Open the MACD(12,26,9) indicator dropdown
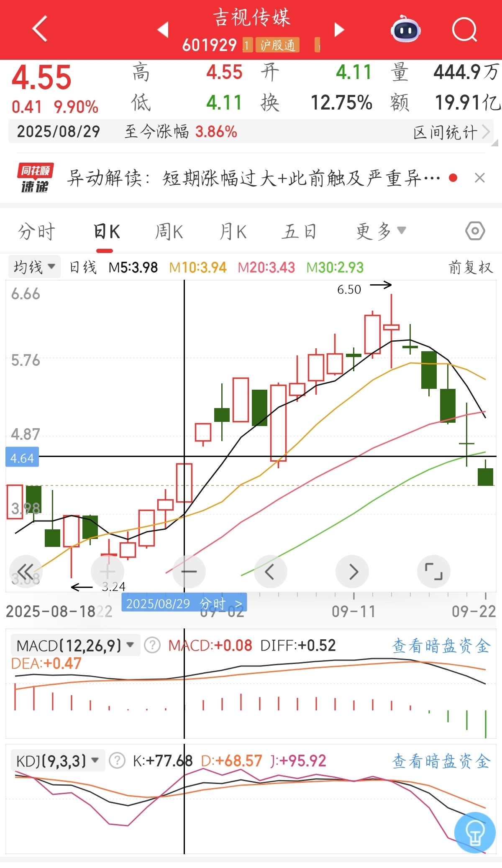502x868 pixels. pos(76,645)
